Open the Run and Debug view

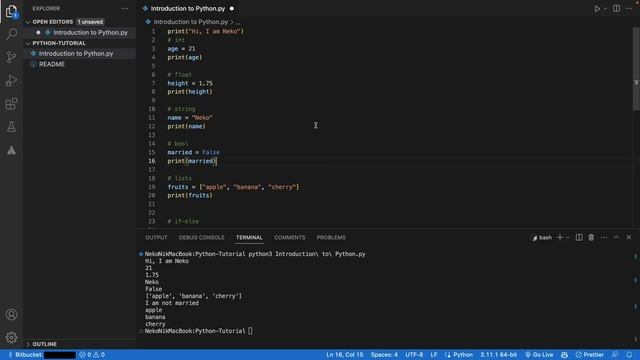11,80
